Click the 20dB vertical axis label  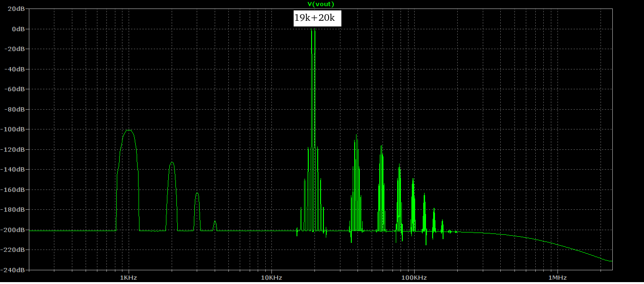click(x=16, y=9)
